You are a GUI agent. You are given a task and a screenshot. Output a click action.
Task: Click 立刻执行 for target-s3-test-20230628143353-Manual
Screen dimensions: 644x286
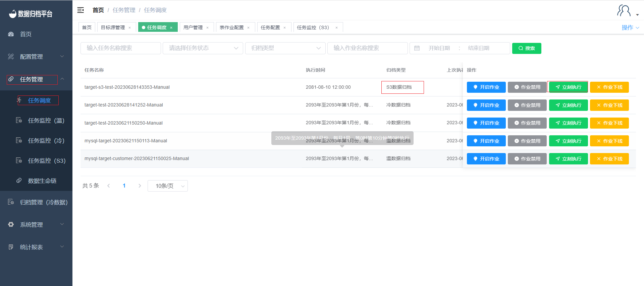(569, 87)
